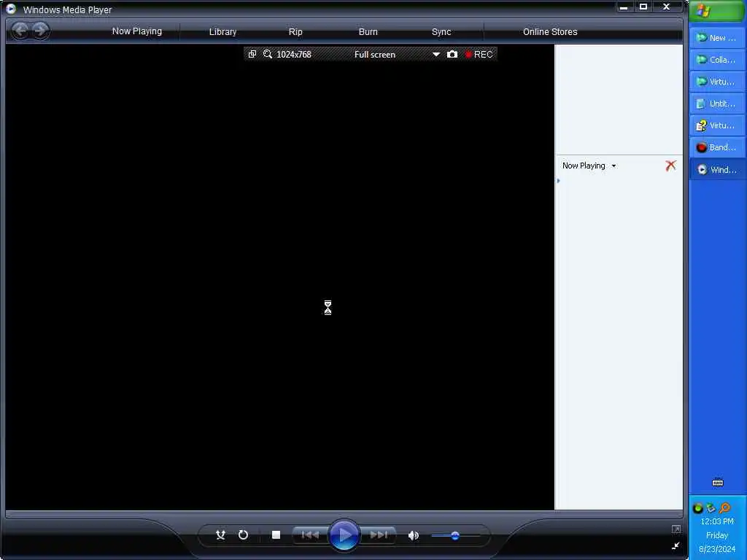Click the Back navigation arrow in Media Player
This screenshot has height=560, width=747.
coord(20,31)
